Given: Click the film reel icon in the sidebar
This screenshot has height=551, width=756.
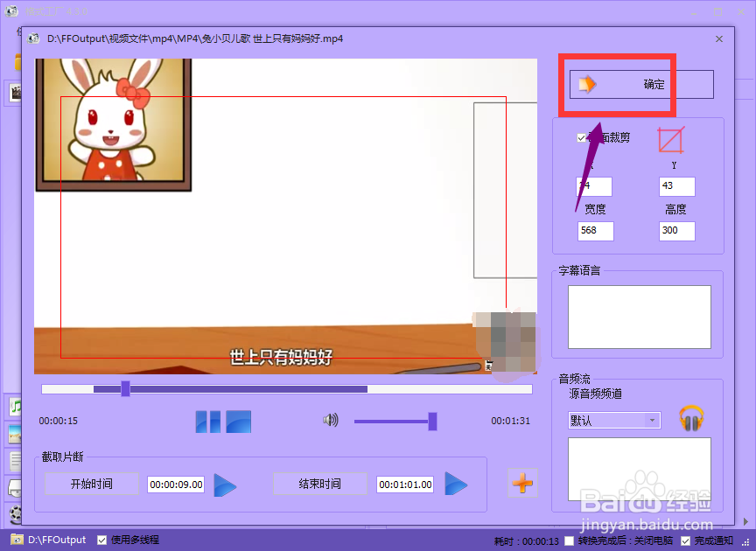Looking at the screenshot, I should point(16,514).
